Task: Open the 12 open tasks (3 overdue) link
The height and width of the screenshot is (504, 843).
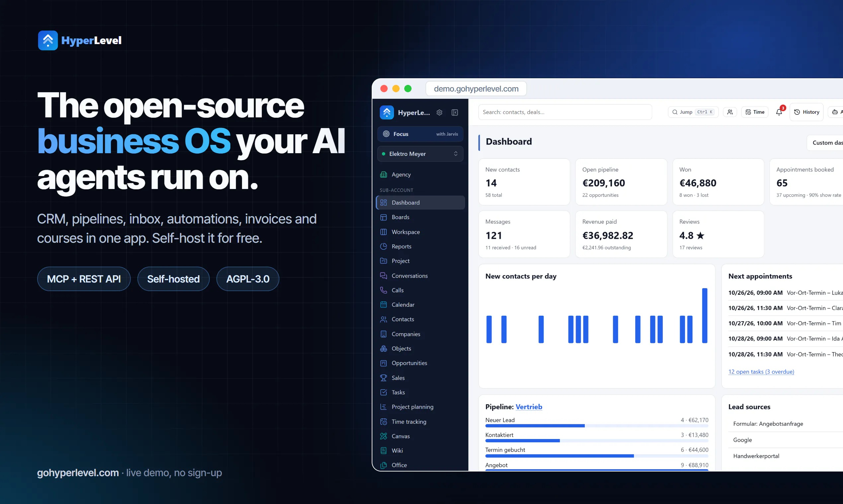Action: point(761,372)
